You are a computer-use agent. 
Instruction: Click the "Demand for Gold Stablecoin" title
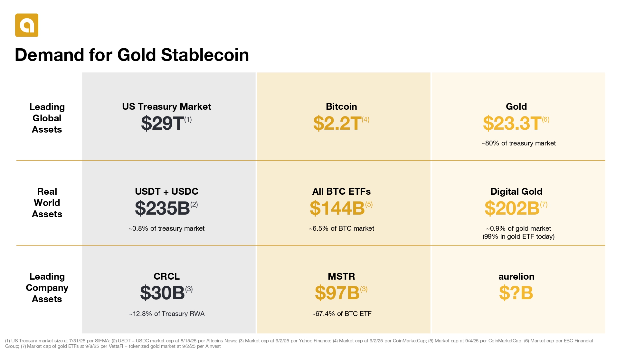click(132, 55)
